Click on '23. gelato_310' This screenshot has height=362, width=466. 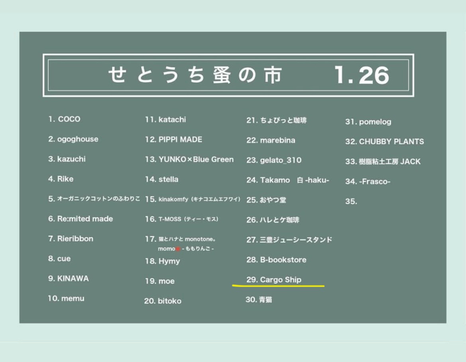coord(274,160)
